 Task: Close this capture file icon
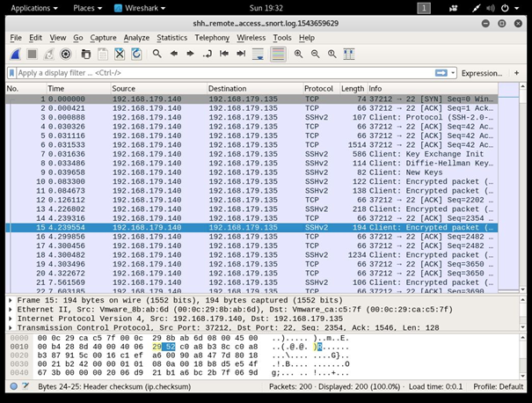pos(120,54)
